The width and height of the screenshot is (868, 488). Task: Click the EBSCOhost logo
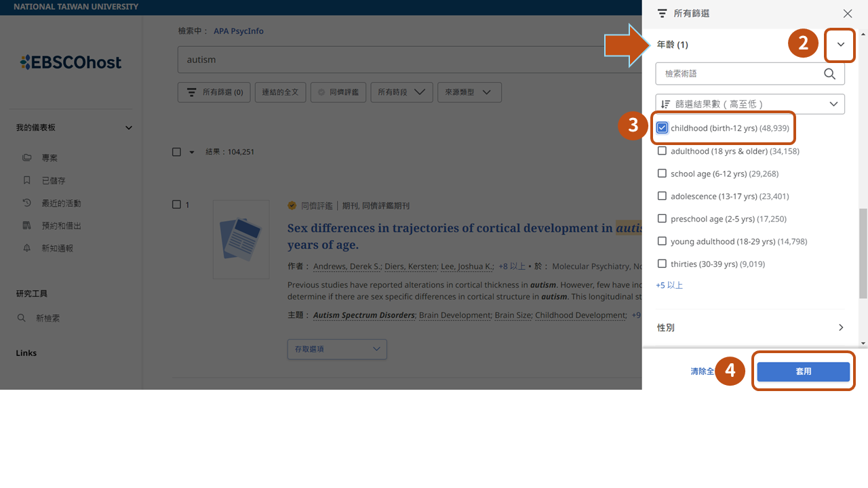pos(71,62)
